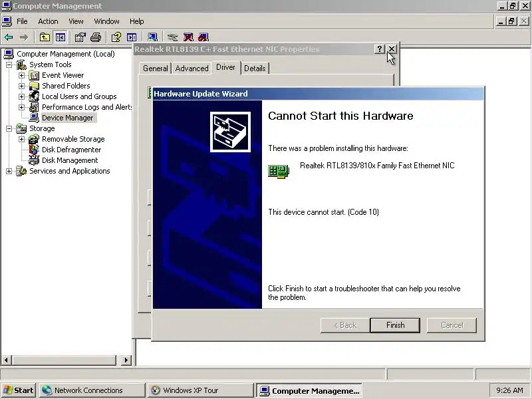
Task: Click the Disk Defragmenter icon in the tree
Action: 34,150
